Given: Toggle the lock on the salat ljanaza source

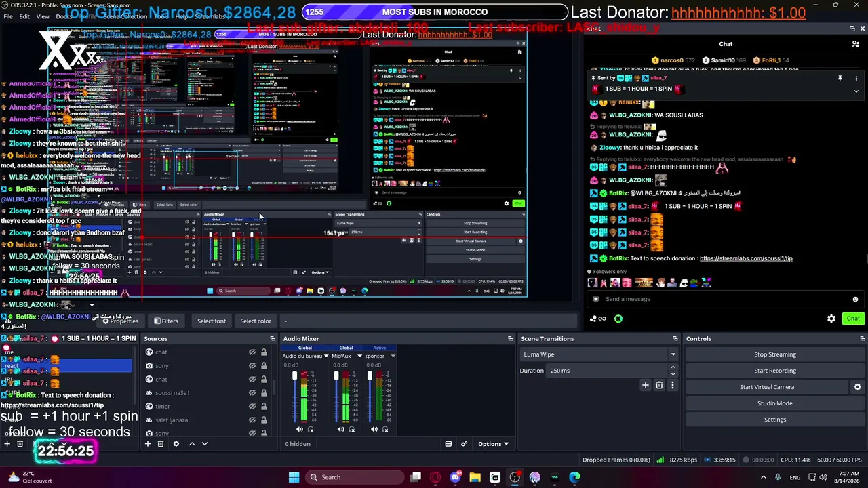Looking at the screenshot, I should 264,420.
